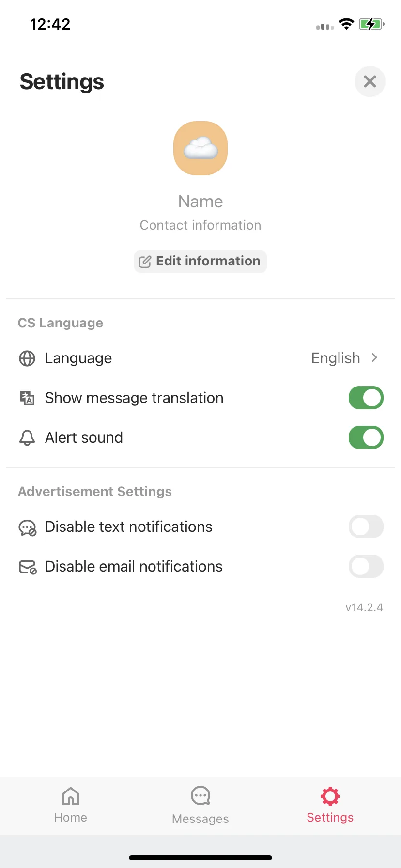This screenshot has width=401, height=868.
Task: Open the English language selection
Action: pos(336,358)
